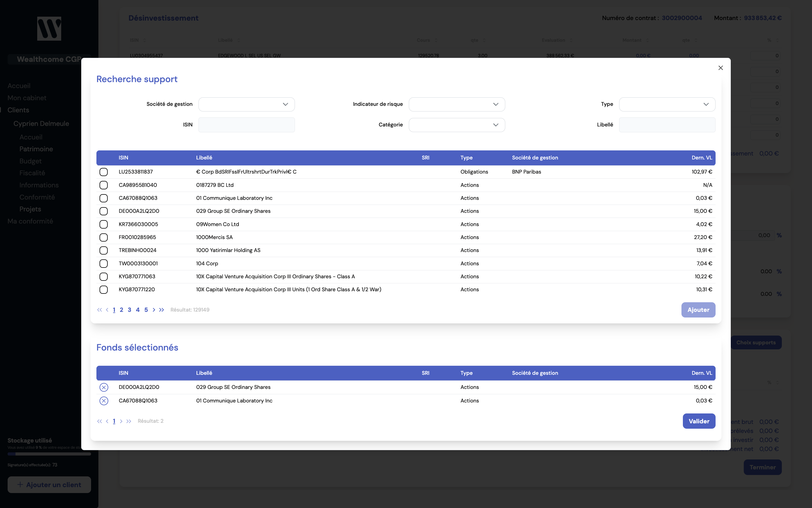812x508 pixels.
Task: Open Ma conformité in sidebar
Action: pos(30,222)
